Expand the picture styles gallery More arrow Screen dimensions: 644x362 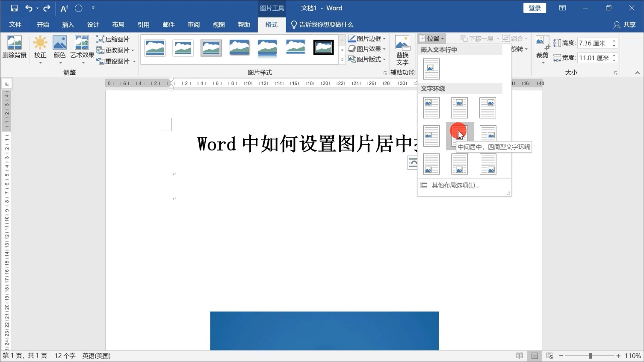click(x=342, y=60)
